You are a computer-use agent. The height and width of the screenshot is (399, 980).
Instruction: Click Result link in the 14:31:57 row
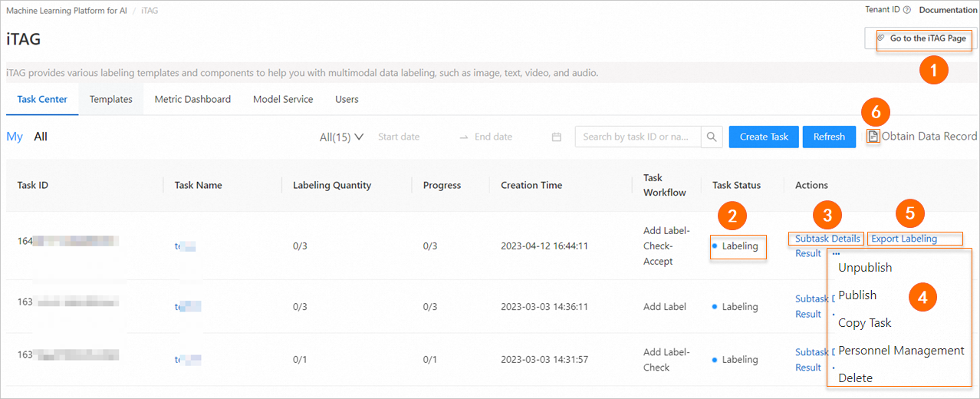808,368
